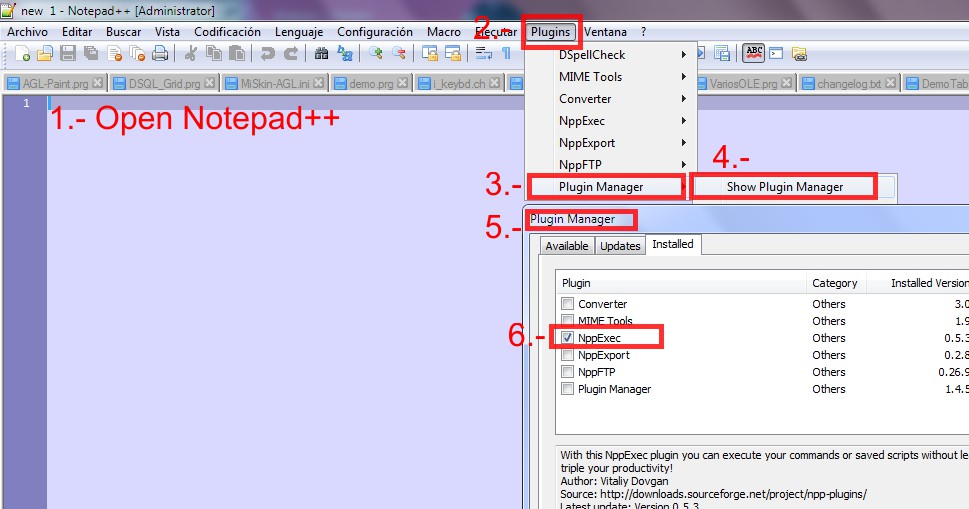Open the Archivo menu
Image resolution: width=969 pixels, height=509 pixels.
coord(27,32)
